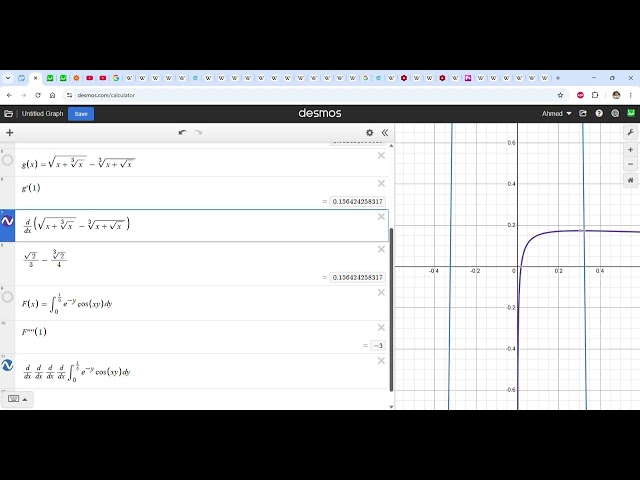Switch to the first red YouTube tab
The height and width of the screenshot is (480, 640).
coord(89,78)
